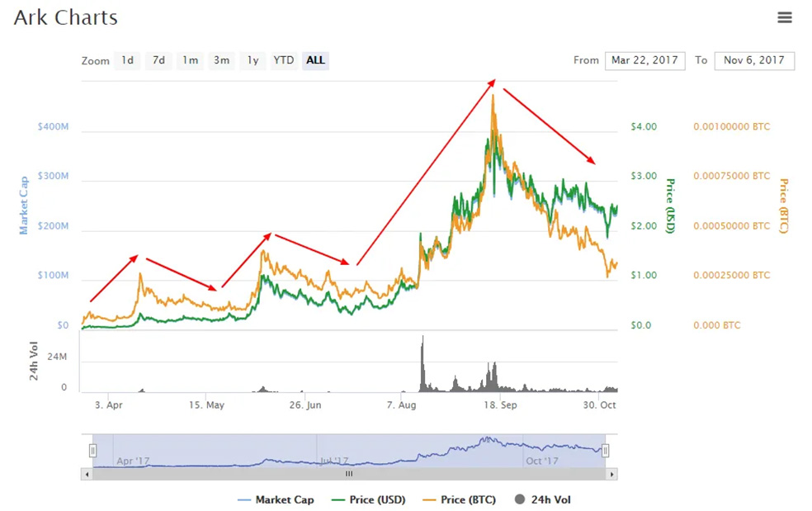Toggle the Price (USD) series legend
The height and width of the screenshot is (511, 812).
pos(369,500)
